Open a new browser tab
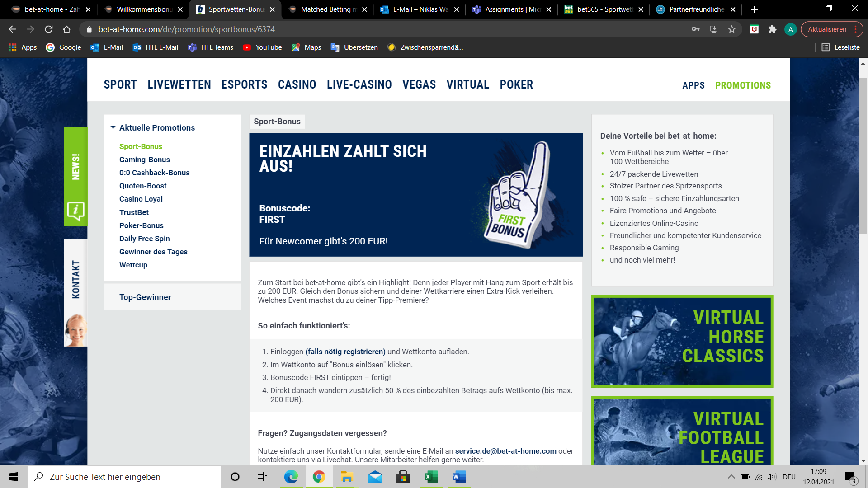868x488 pixels. [x=754, y=9]
